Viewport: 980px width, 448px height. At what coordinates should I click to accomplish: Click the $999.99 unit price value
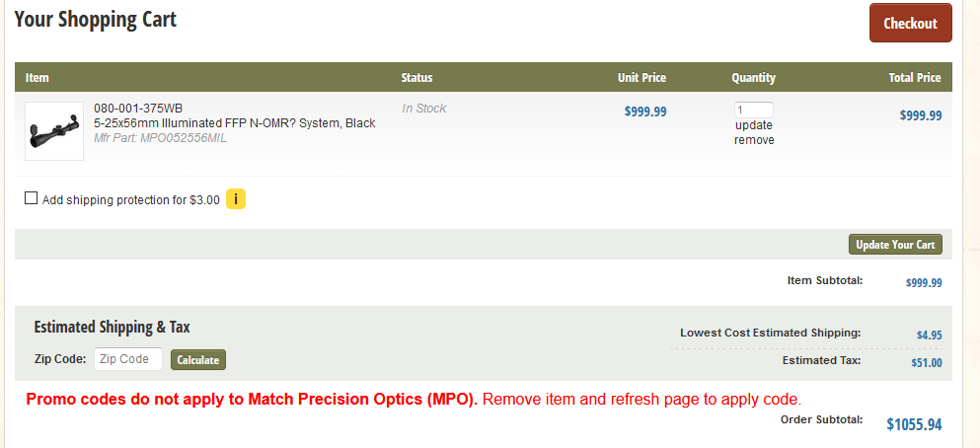point(645,112)
